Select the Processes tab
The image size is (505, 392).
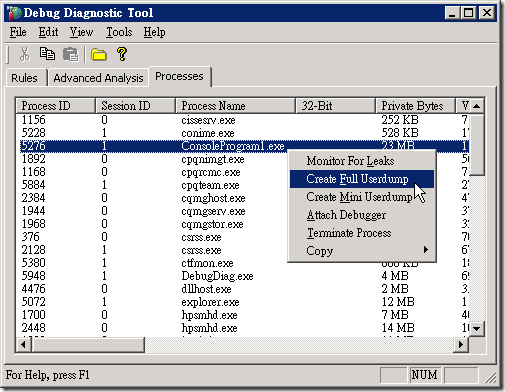179,76
